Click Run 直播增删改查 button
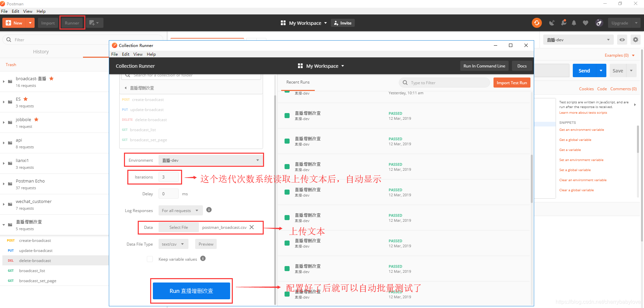644x308 pixels. [x=191, y=291]
